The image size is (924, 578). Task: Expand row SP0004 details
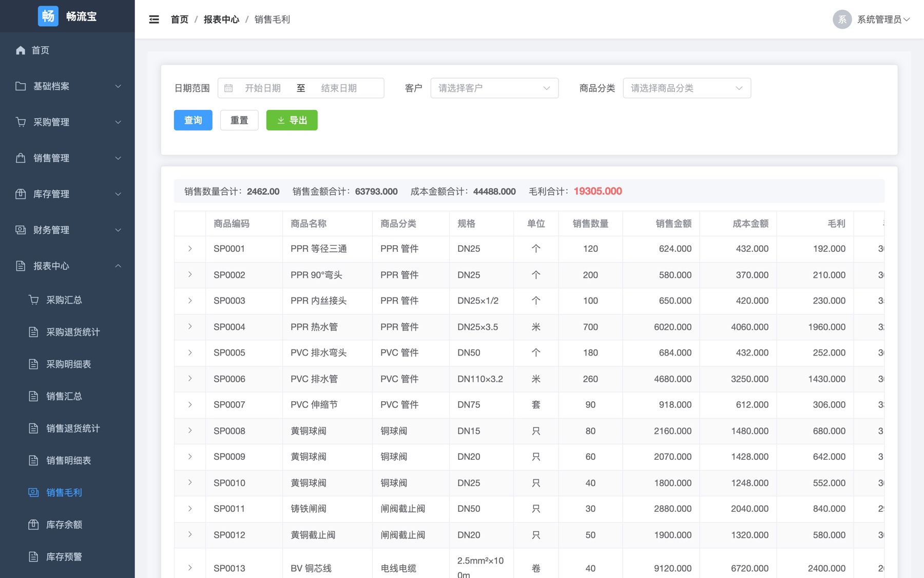coord(190,326)
